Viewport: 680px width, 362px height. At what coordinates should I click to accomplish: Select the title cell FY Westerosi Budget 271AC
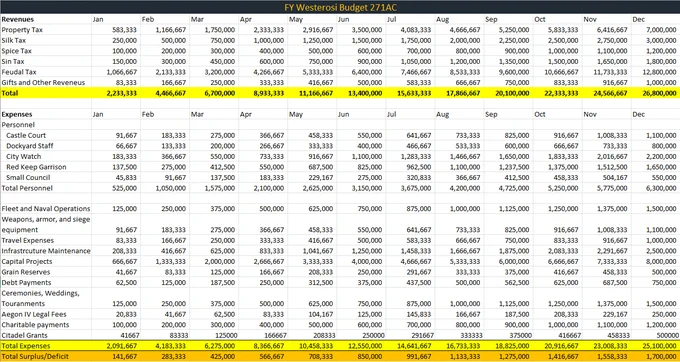coord(340,7)
